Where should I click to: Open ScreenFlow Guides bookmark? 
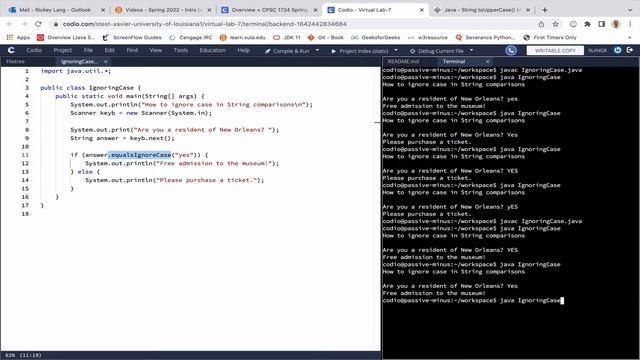tap(132, 38)
